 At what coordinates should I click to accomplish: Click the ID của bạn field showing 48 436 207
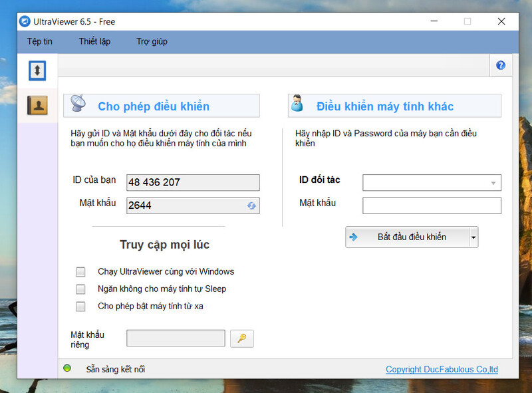(x=193, y=183)
